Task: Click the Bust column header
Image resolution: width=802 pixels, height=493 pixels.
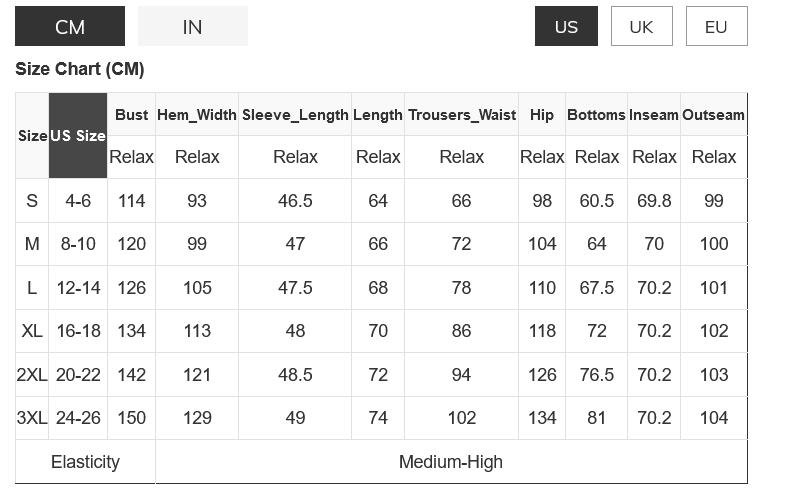Action: pos(131,115)
